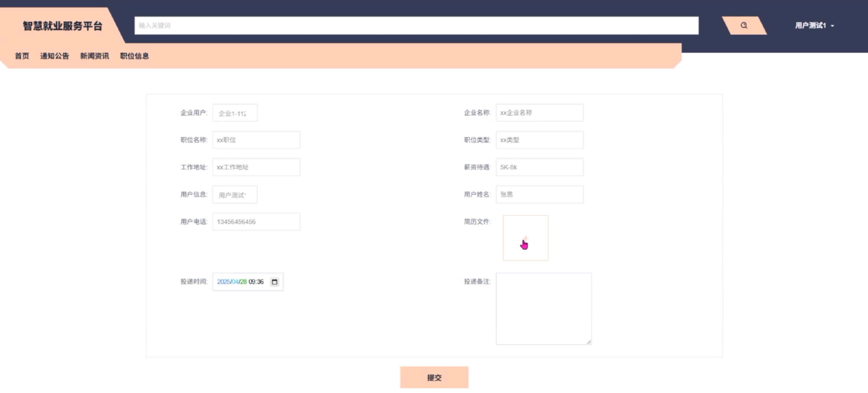
Task: Open 新闻资讯 nav item
Action: click(94, 56)
